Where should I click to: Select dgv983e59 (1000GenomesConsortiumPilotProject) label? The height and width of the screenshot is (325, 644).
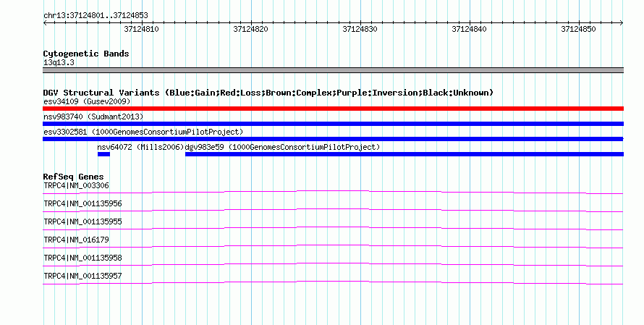point(283,147)
